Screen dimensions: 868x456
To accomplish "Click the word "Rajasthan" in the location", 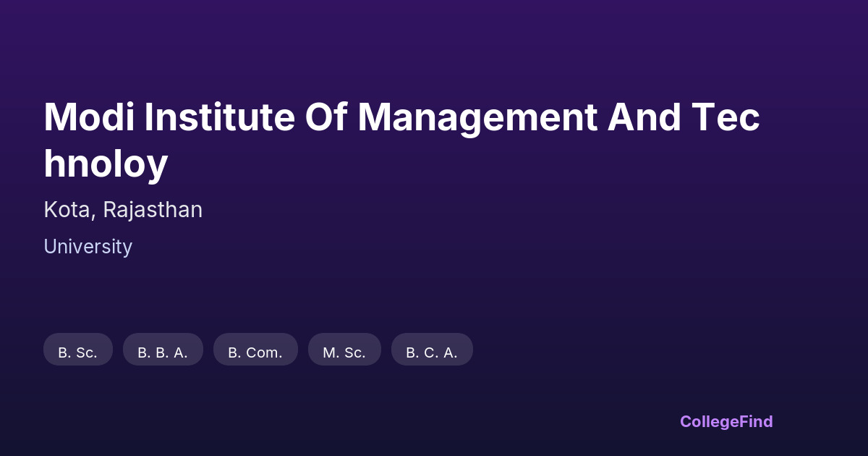I will point(153,210).
